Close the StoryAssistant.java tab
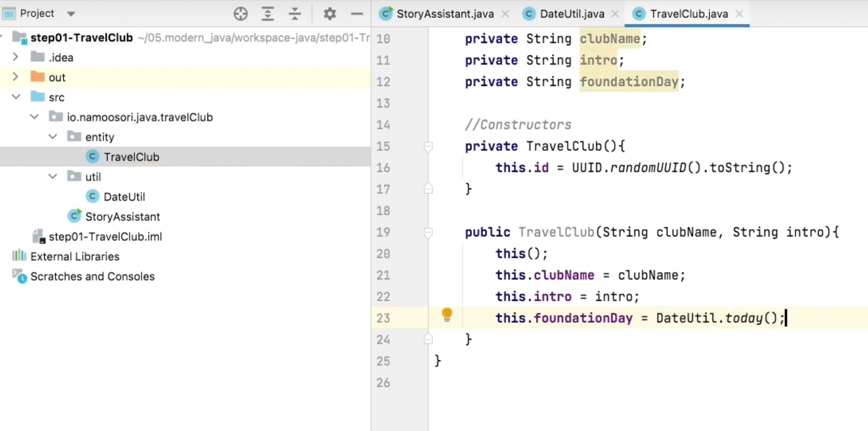 505,14
